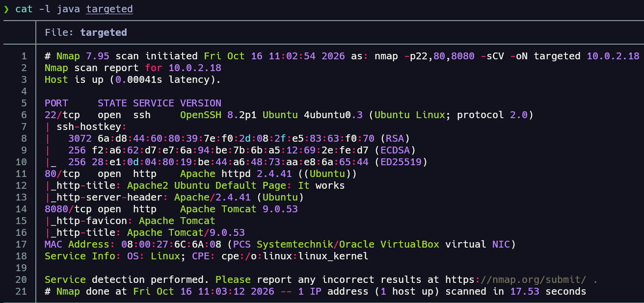This screenshot has height=303, width=644.
Task: Click the "Apache Tomcat/9.0.53" http-title value
Action: pos(186,232)
